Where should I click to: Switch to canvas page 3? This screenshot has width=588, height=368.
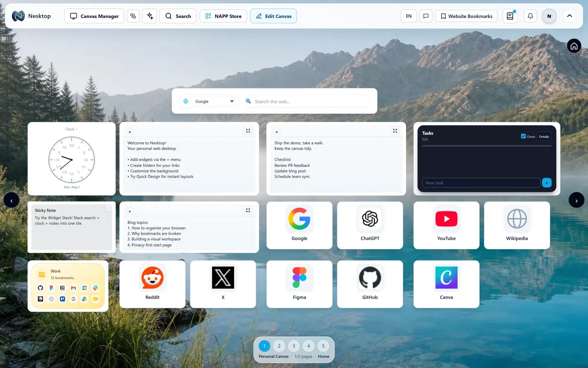(x=294, y=346)
